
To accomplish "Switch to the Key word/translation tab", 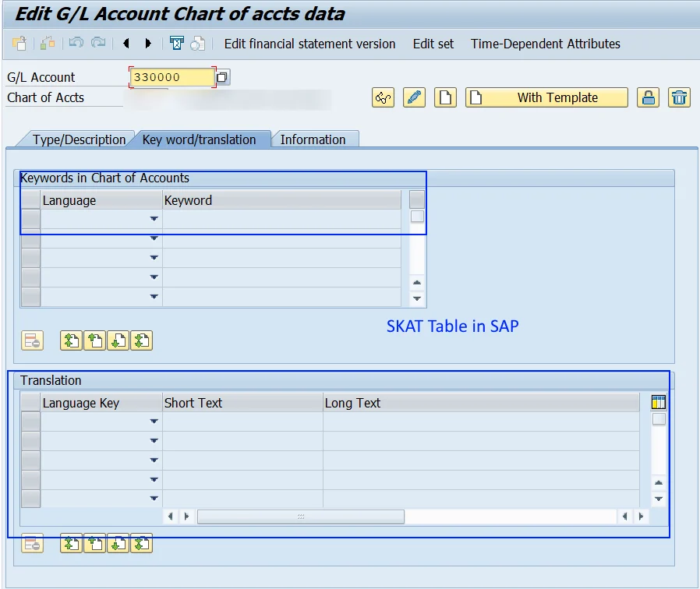I will [x=199, y=139].
